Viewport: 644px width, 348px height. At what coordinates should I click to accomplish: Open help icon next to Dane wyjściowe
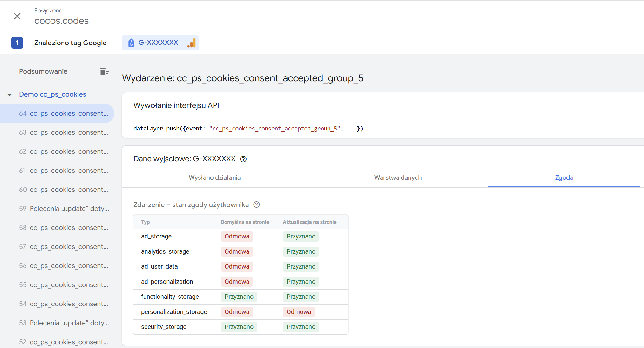coord(243,159)
